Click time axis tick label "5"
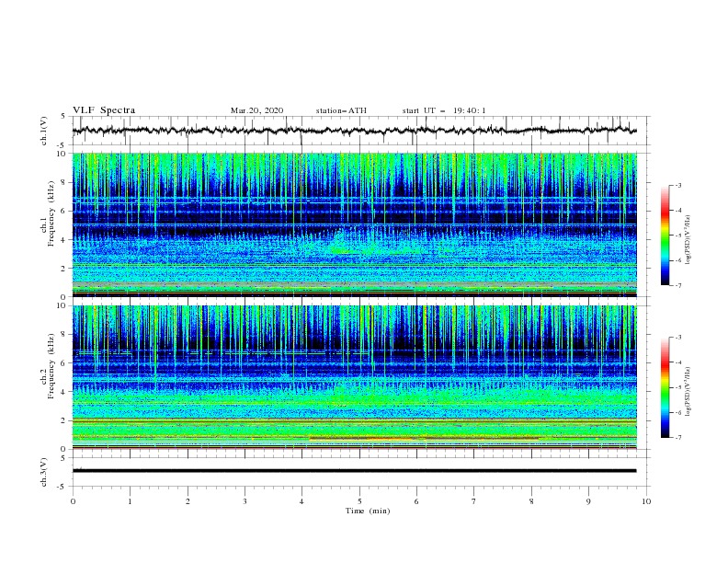Screen dimensions: 728x563 pos(359,501)
